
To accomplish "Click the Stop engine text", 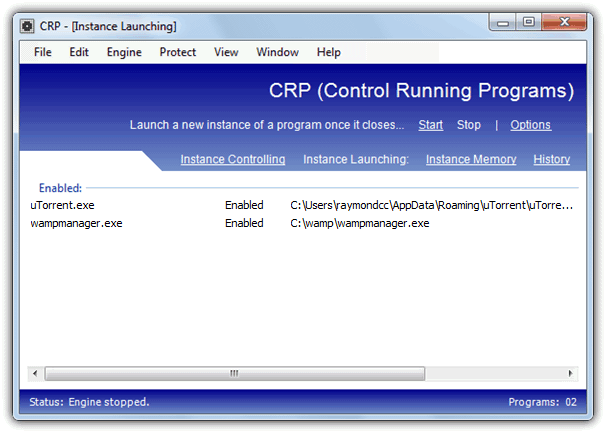I will tap(468, 125).
